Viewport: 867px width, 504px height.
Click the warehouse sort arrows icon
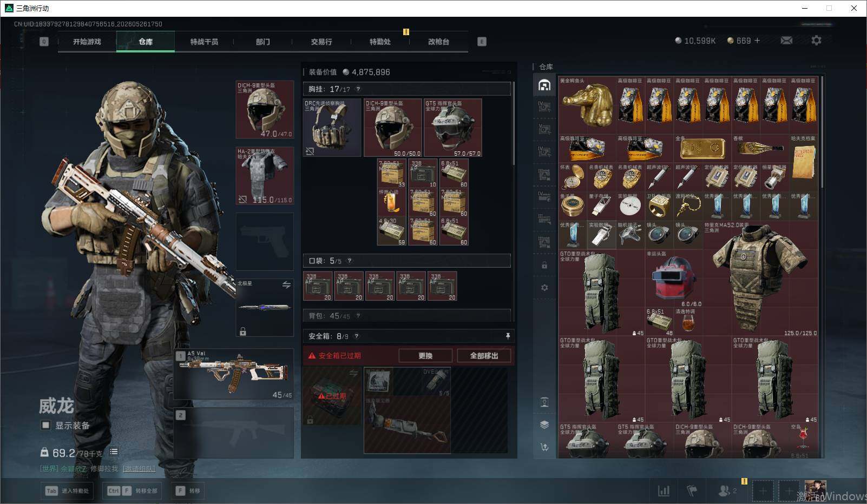(544, 447)
